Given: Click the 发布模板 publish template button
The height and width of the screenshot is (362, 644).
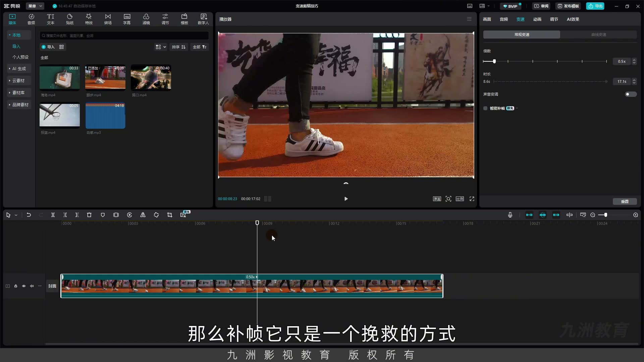Looking at the screenshot, I should click(568, 6).
